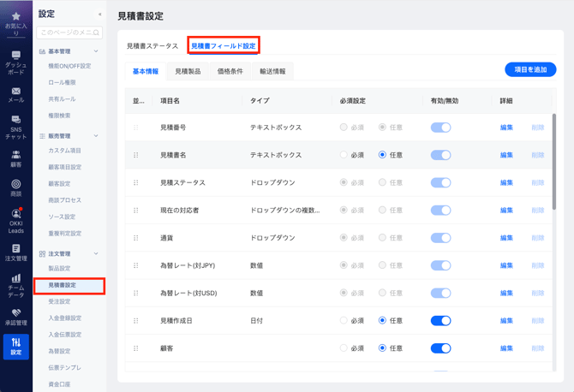
Task: Click 編集 for 通貨 row
Action: 506,238
